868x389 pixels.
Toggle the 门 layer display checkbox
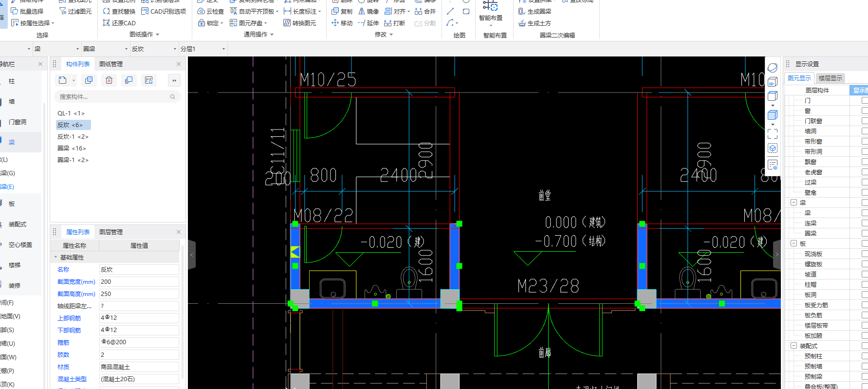tap(865, 100)
